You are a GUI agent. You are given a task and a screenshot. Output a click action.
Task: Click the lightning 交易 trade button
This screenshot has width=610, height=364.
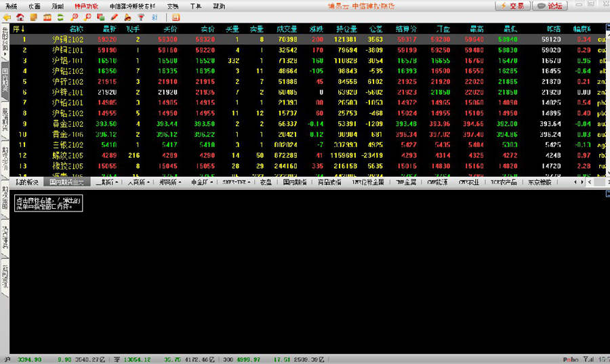(512, 6)
